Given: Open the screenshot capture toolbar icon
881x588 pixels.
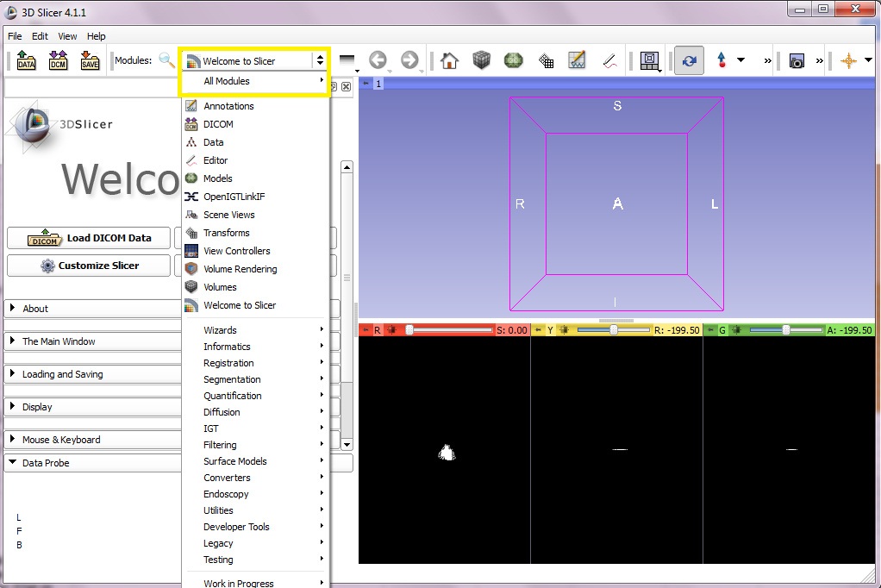Looking at the screenshot, I should point(795,60).
